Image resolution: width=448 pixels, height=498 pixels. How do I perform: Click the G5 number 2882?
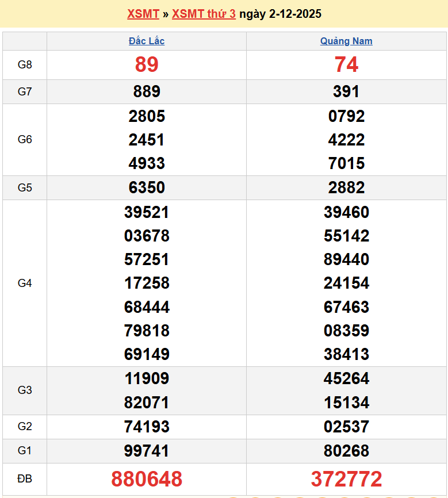346,187
